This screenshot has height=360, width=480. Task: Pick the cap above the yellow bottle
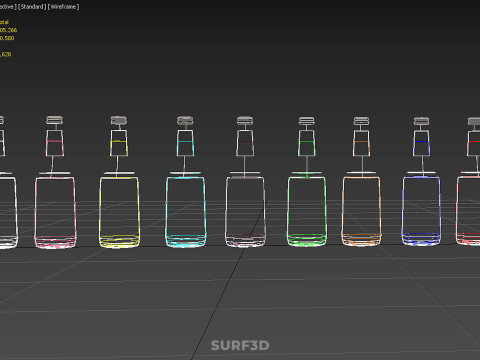[119, 120]
